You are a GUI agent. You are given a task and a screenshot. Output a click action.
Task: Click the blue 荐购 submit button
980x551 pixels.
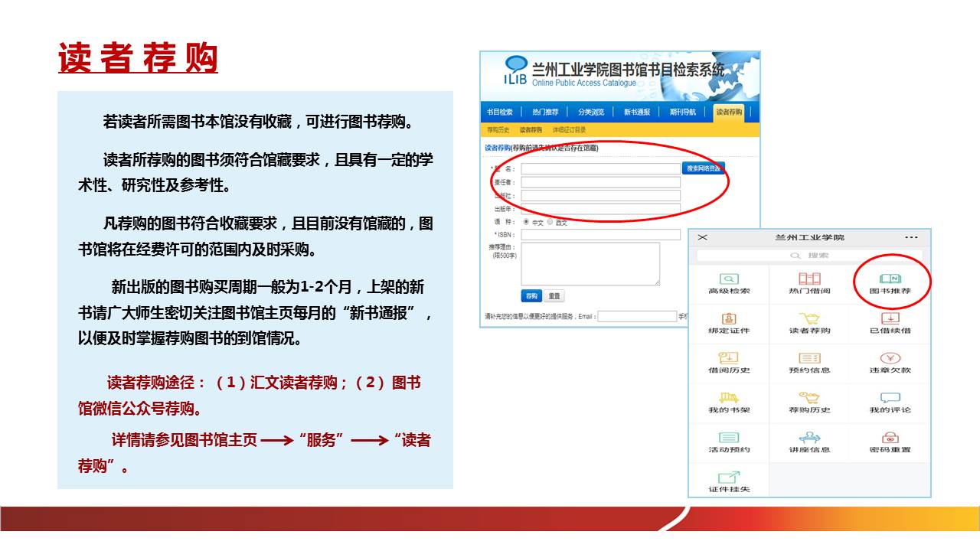pyautogui.click(x=531, y=295)
